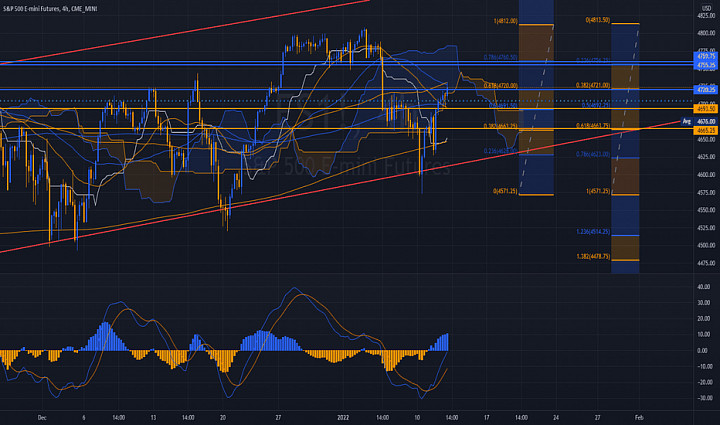Click the 4825.00 price axis label
This screenshot has height=425, width=720.
(706, 16)
